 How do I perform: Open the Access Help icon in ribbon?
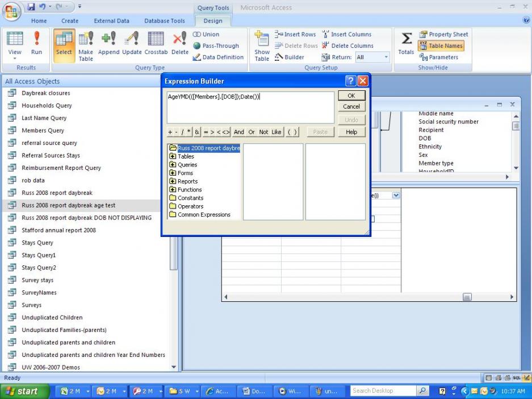pyautogui.click(x=526, y=20)
